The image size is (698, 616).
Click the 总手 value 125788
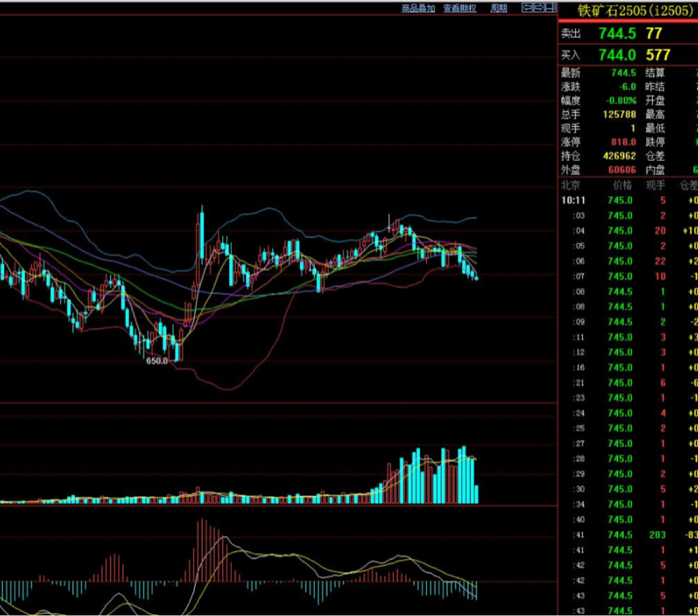tap(620, 114)
